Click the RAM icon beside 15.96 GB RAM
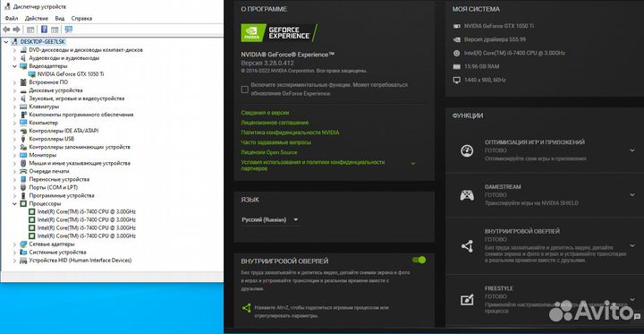 pyautogui.click(x=456, y=66)
